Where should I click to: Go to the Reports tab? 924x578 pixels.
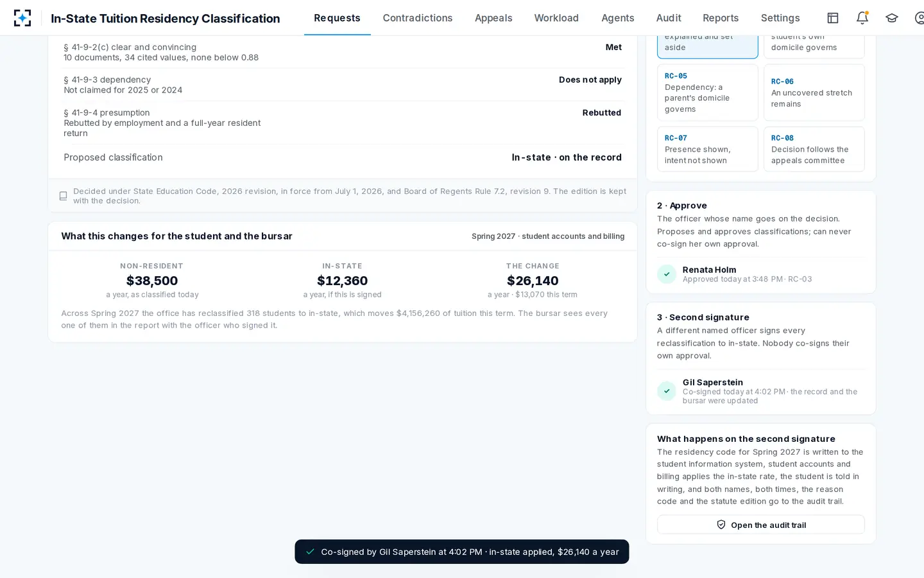(721, 18)
